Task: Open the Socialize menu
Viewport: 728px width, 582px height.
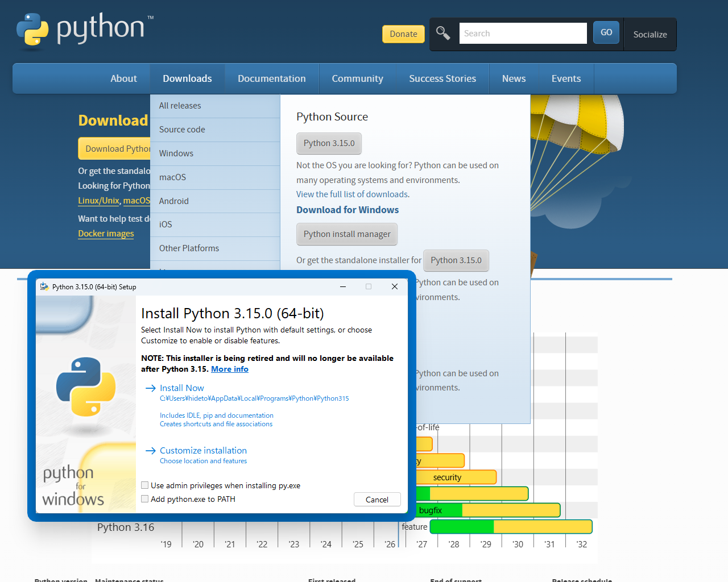Action: click(x=650, y=34)
